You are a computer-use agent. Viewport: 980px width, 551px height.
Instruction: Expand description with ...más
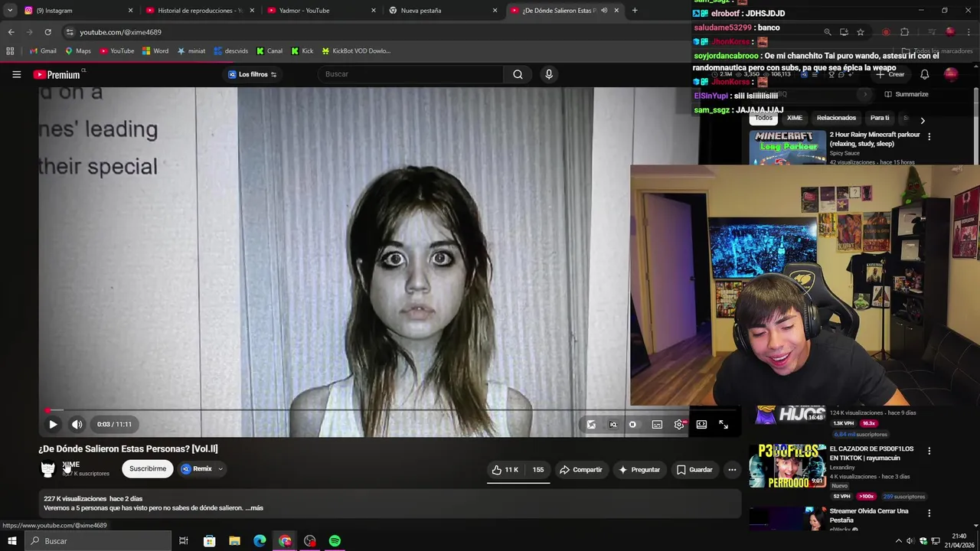tap(254, 508)
